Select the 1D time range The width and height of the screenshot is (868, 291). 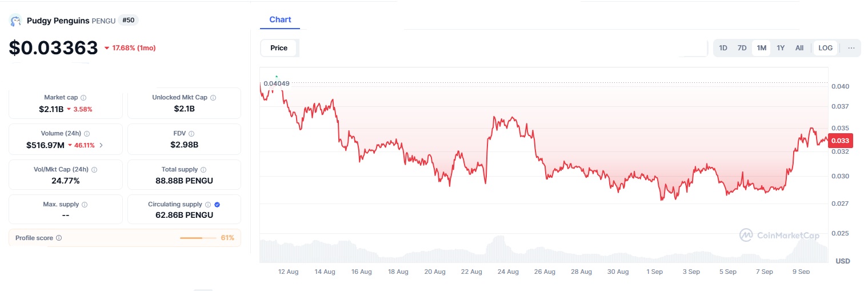(x=723, y=48)
